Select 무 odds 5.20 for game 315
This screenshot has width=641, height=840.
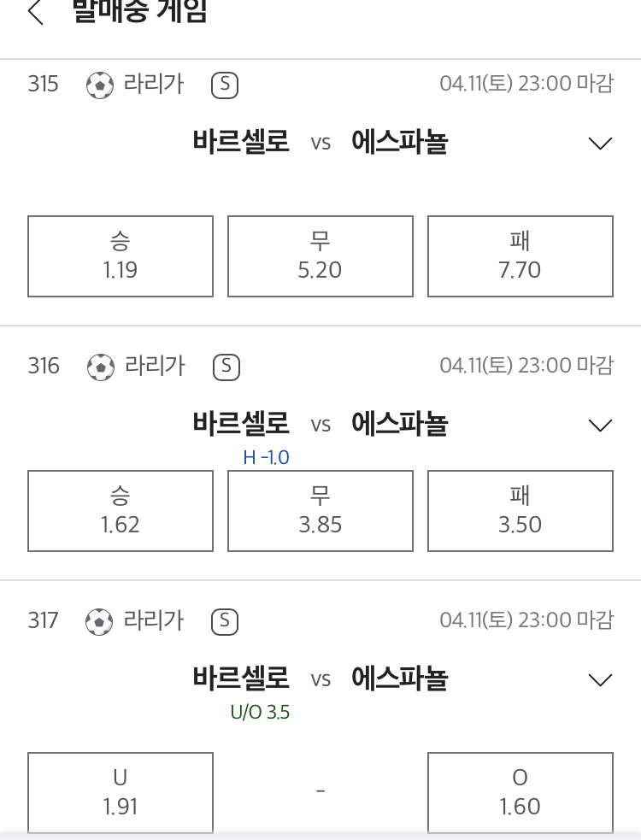point(320,256)
